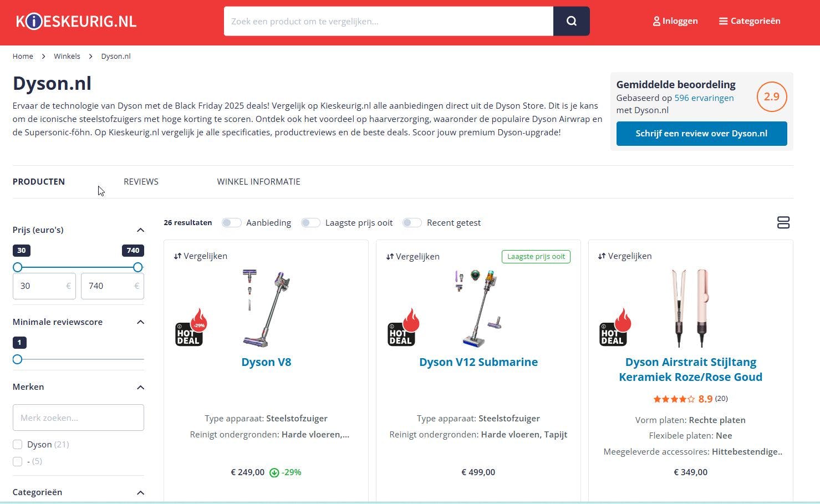Image resolution: width=820 pixels, height=504 pixels.
Task: Click Vergelijken on Dyson V12 Submarine card
Action: [412, 256]
